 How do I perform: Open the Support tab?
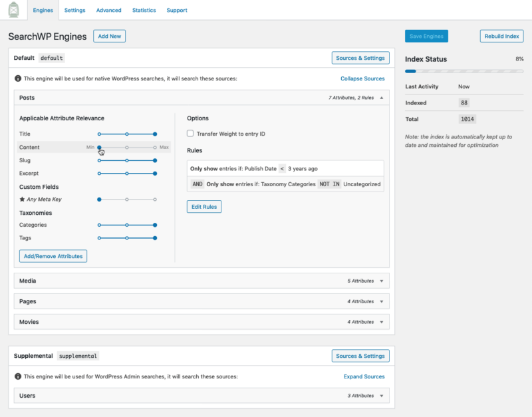(x=177, y=10)
